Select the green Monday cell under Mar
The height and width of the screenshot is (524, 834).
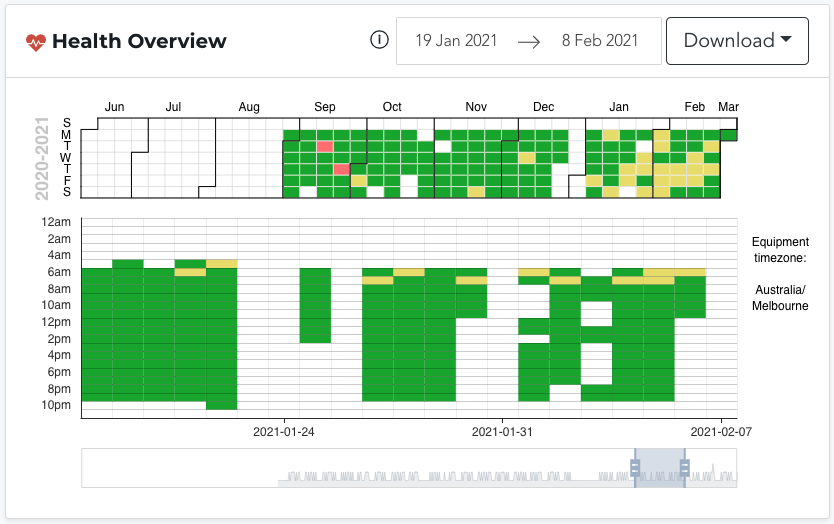(729, 135)
